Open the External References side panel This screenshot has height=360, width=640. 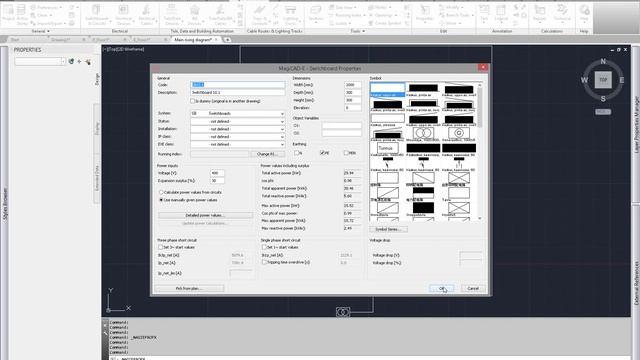(x=636, y=283)
